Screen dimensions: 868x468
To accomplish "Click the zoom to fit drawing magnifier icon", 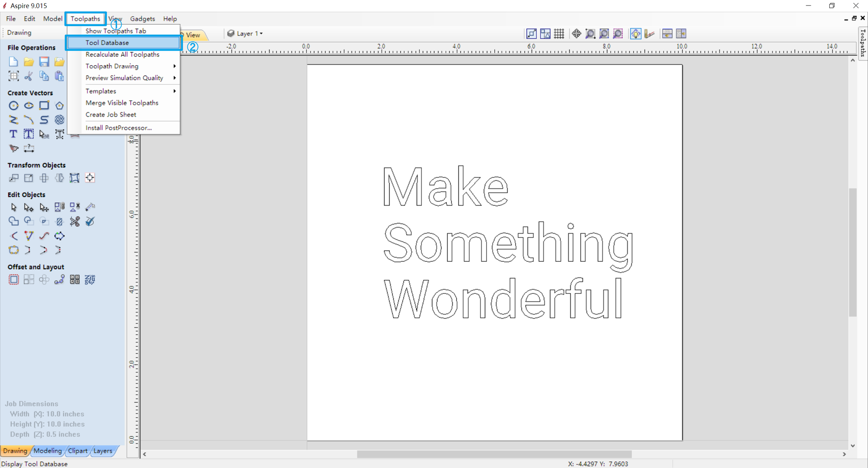I will pos(604,33).
